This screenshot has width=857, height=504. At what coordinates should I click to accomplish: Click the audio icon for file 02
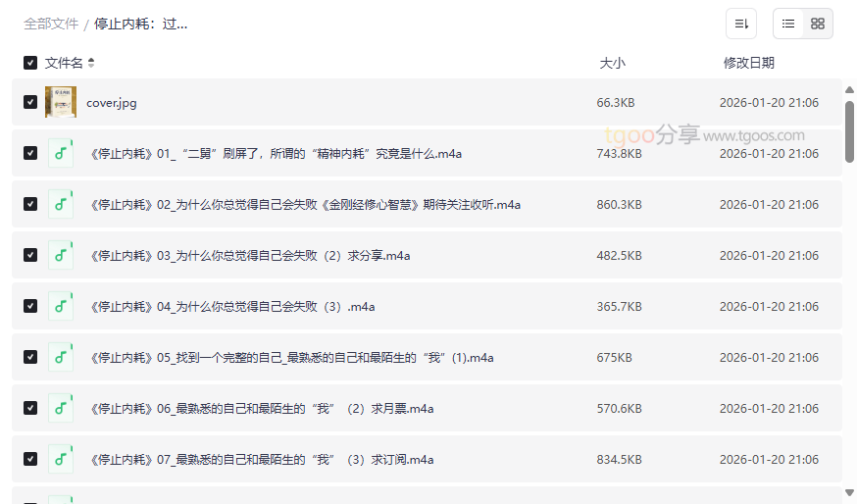pos(61,204)
